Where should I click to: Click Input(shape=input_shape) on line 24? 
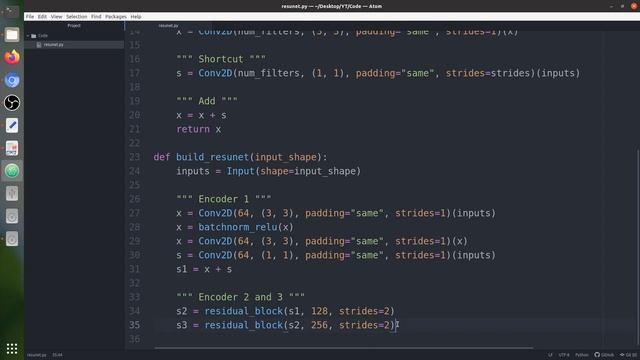[x=294, y=171]
